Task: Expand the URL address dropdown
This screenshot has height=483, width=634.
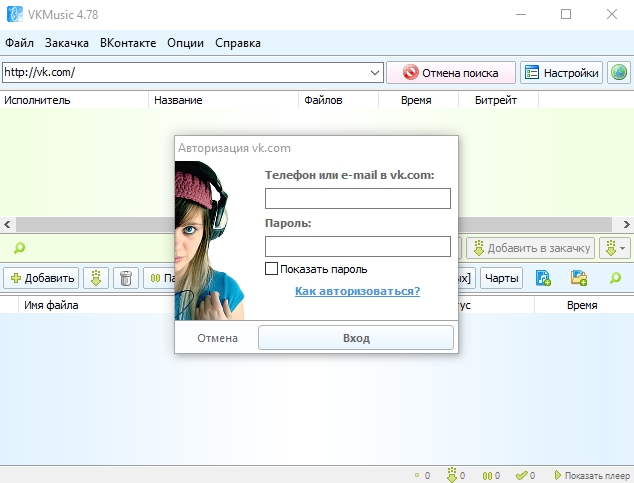Action: point(375,73)
